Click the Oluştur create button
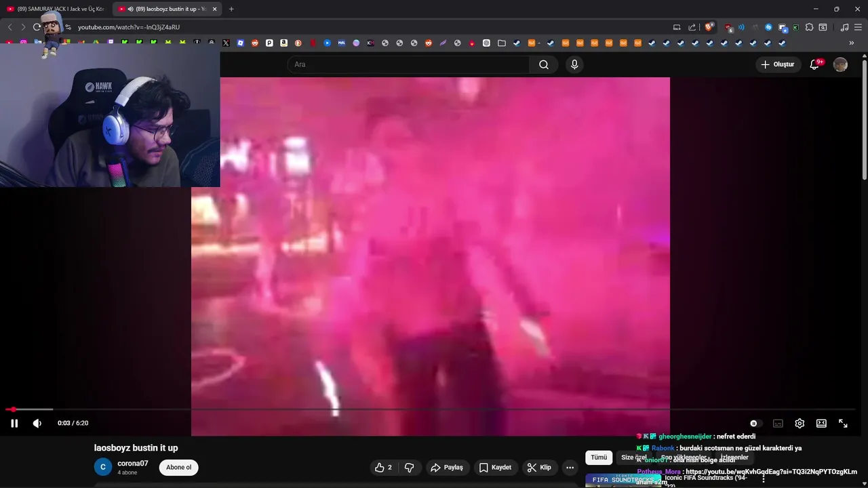Screen dimensions: 868x488 click(x=778, y=64)
